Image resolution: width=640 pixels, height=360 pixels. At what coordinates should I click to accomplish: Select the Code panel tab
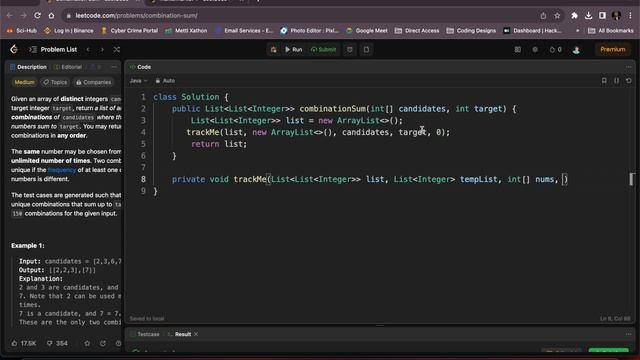[x=140, y=67]
